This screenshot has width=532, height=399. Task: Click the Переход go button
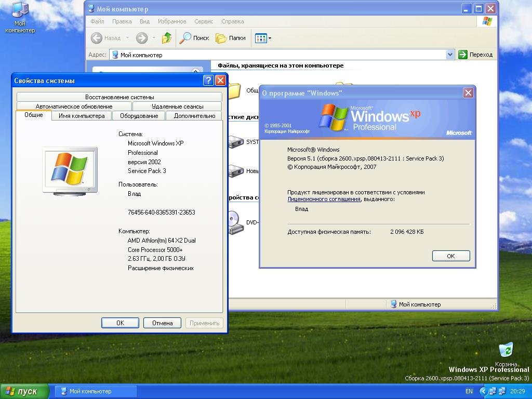click(475, 55)
